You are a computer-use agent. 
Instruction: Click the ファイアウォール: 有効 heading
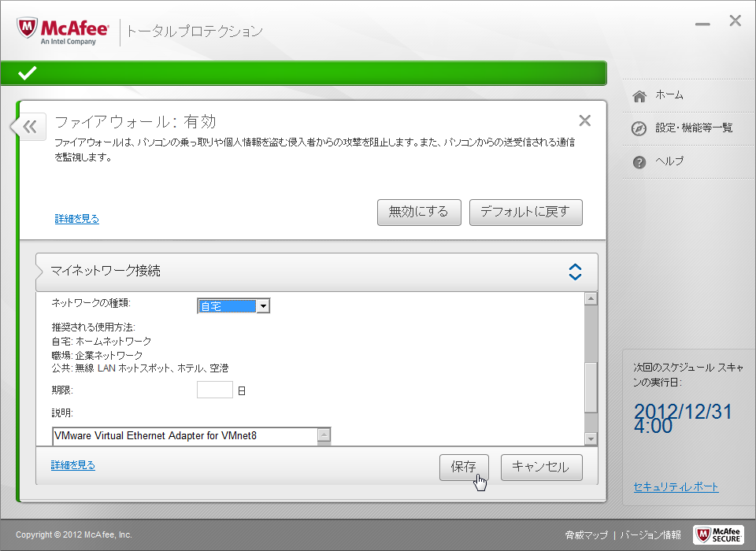(135, 122)
